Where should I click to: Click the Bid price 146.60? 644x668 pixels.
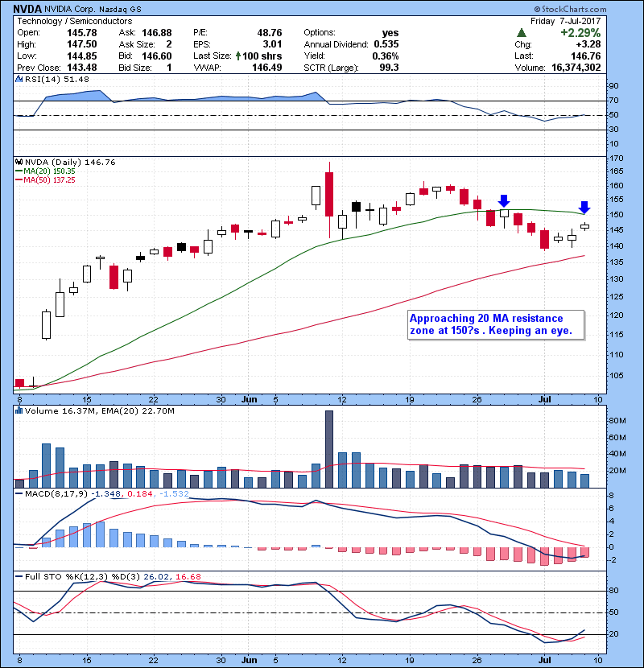tap(157, 56)
